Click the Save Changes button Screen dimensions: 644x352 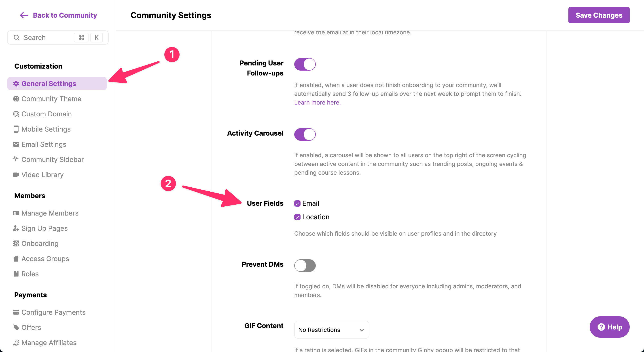pos(599,15)
